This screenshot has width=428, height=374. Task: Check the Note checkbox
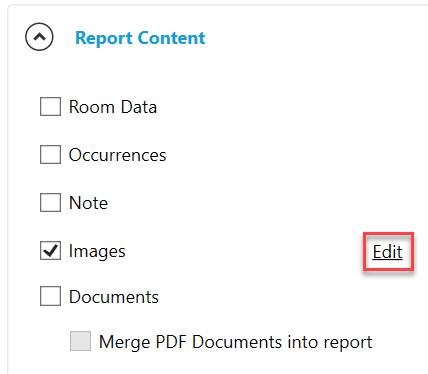50,202
